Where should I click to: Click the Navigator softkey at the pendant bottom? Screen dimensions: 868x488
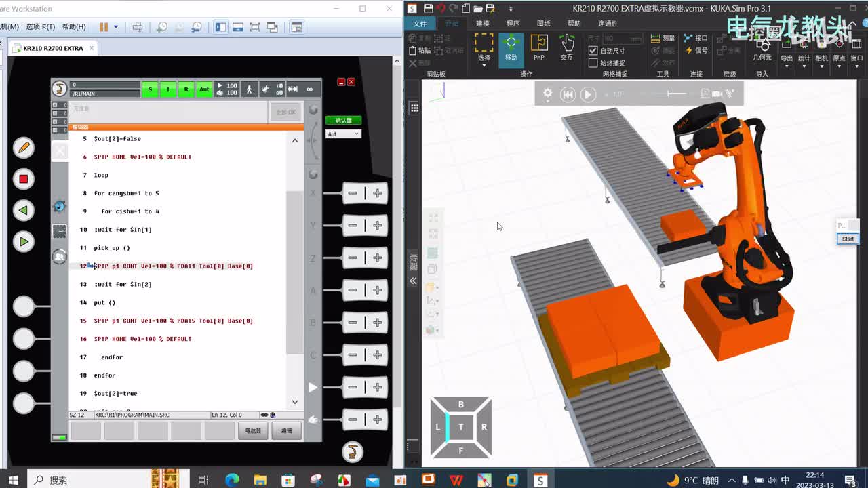[252, 430]
